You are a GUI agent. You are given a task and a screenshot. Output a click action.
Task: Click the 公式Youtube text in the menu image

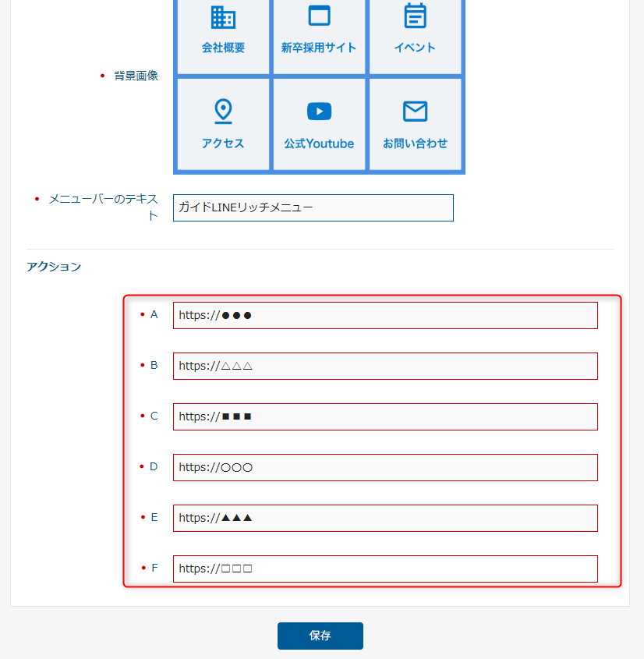coord(319,143)
